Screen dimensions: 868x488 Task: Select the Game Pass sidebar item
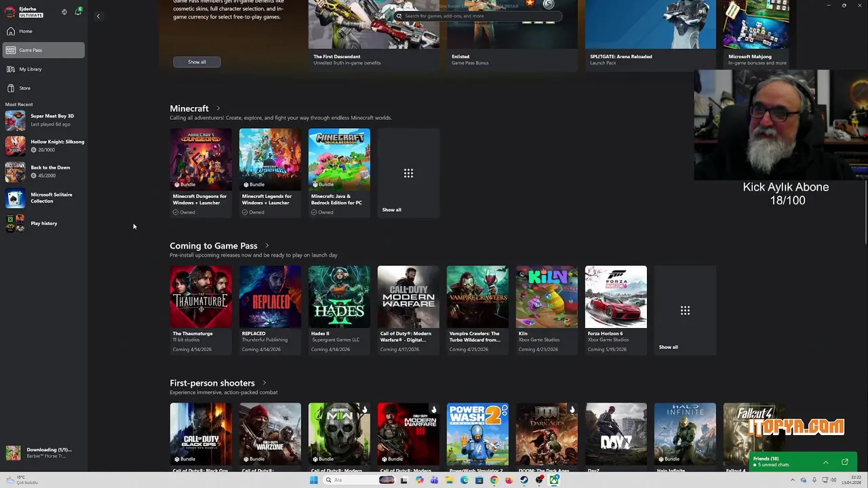[x=43, y=50]
